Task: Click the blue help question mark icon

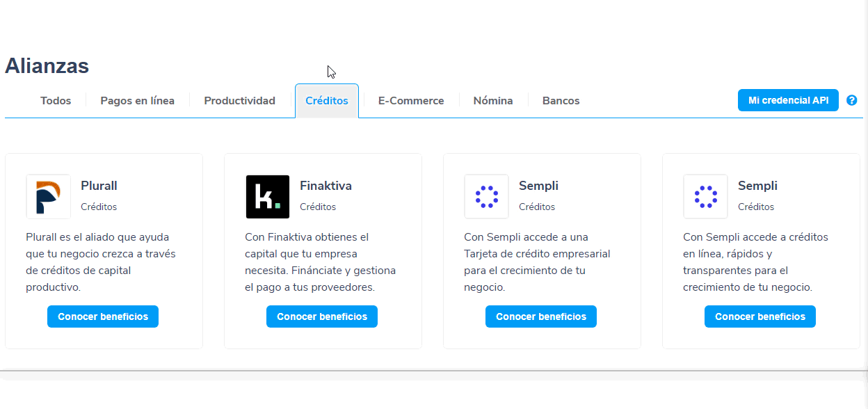Action: 852,100
